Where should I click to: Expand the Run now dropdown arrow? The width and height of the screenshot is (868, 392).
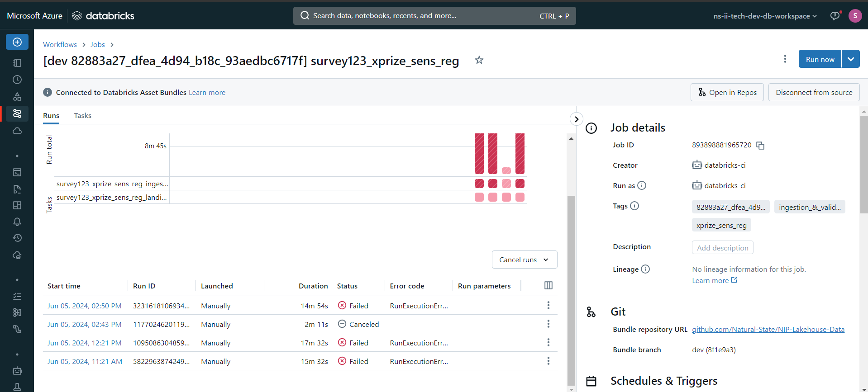point(851,59)
